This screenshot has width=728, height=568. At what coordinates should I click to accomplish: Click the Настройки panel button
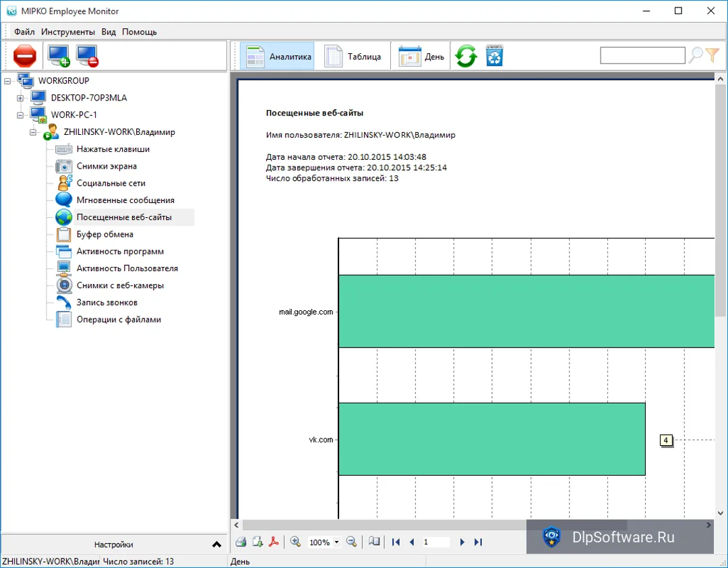tap(114, 544)
